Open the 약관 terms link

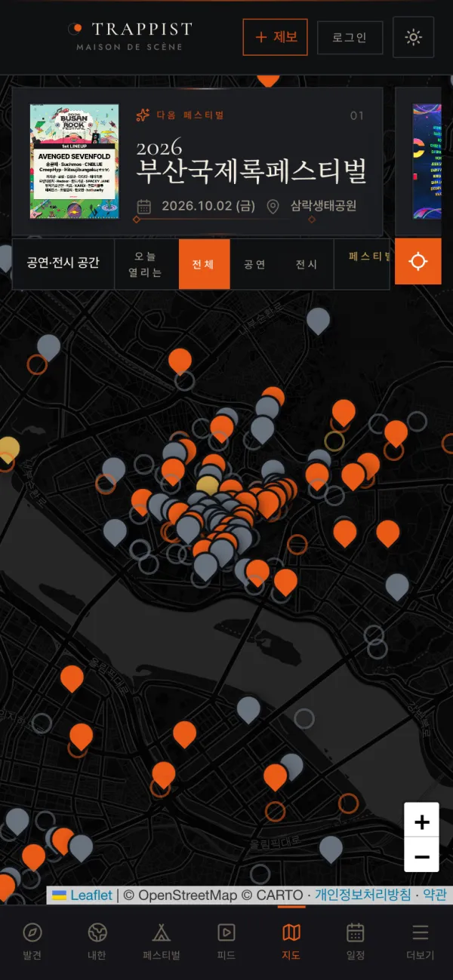tap(435, 895)
